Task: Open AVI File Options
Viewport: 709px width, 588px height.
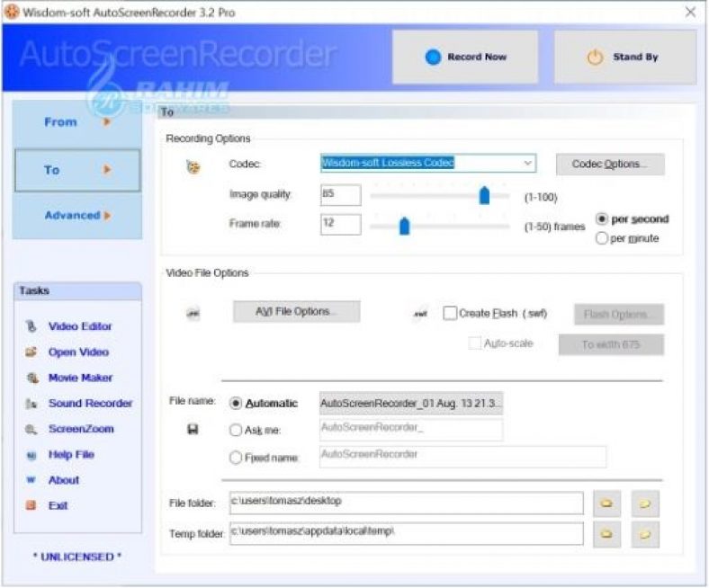Action: [297, 311]
